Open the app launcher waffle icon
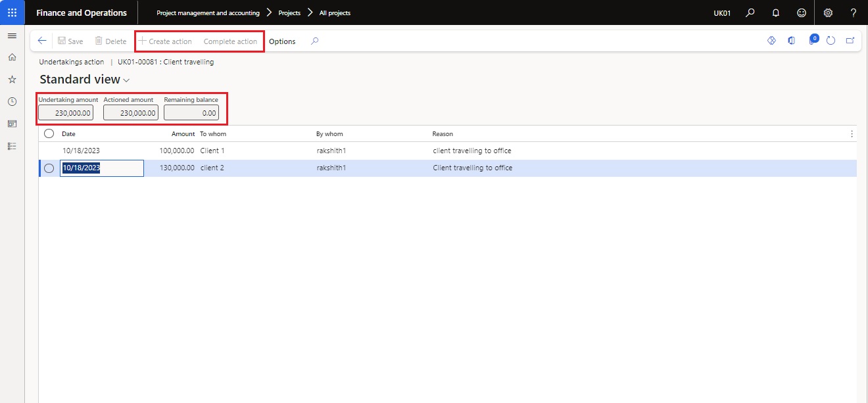The image size is (868, 403). tap(12, 12)
